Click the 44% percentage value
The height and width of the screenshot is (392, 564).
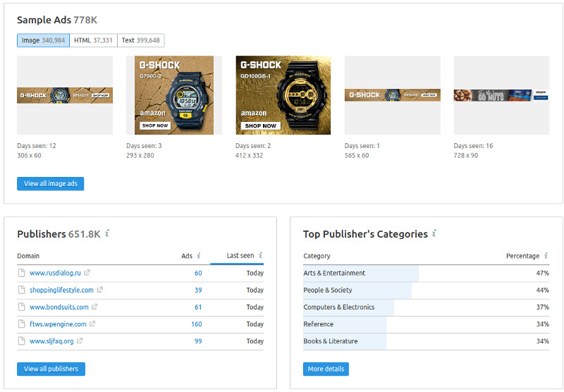[542, 290]
